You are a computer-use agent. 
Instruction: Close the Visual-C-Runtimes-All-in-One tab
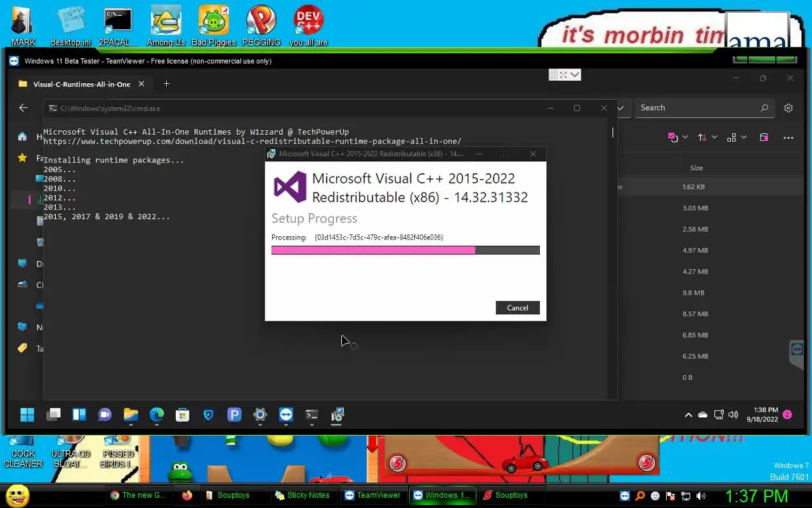(141, 84)
